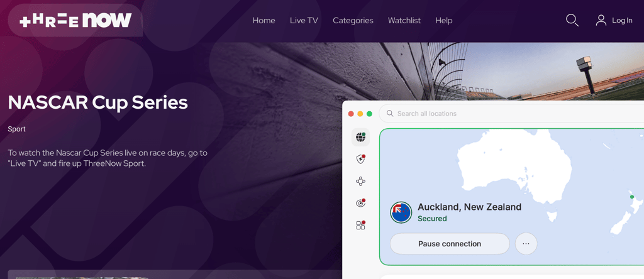This screenshot has width=644, height=279.
Task: Open the VPN globe locations icon
Action: (360, 137)
